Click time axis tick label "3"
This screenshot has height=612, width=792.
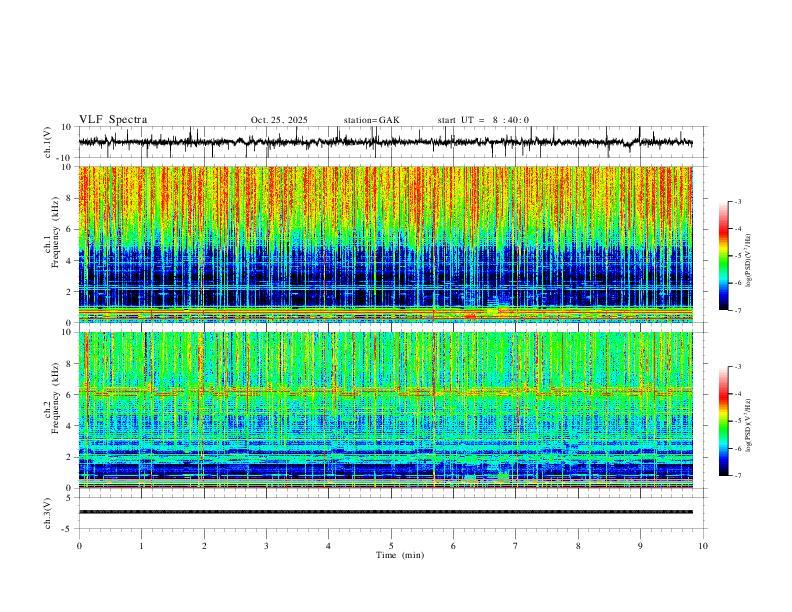266,546
